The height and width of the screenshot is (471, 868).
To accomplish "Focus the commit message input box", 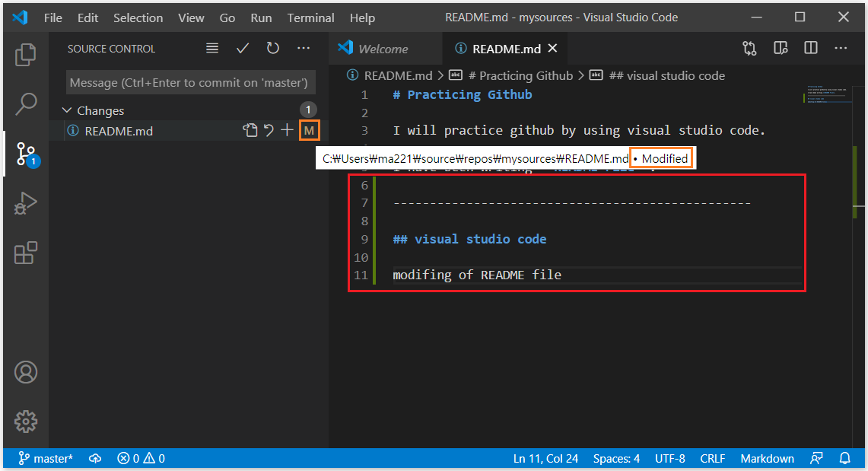I will point(190,82).
